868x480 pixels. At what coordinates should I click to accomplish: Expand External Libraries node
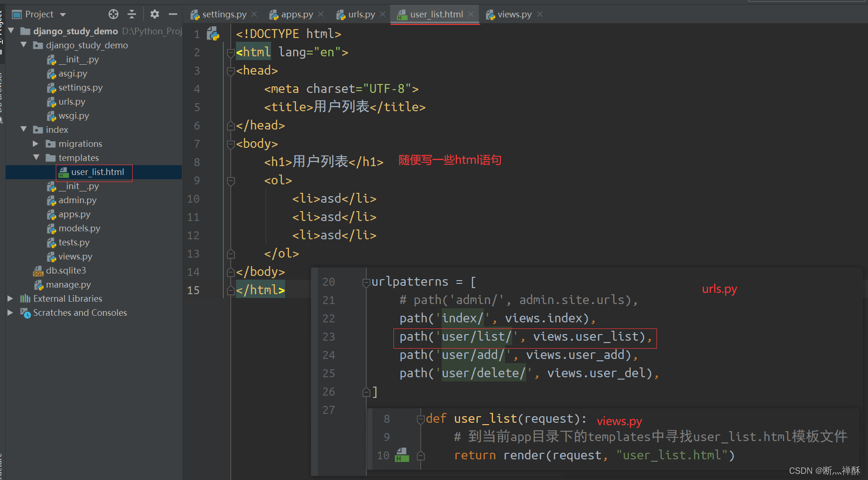(10, 298)
